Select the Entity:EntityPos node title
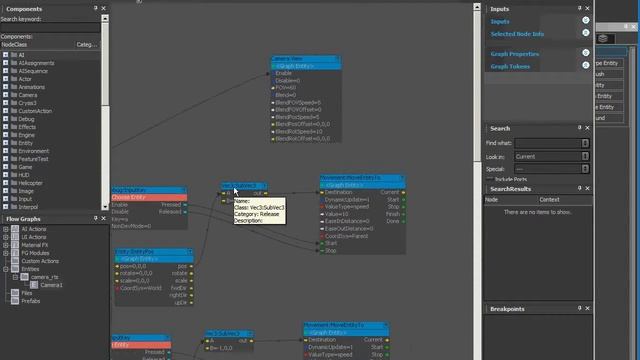The image size is (640, 360). (x=154, y=251)
